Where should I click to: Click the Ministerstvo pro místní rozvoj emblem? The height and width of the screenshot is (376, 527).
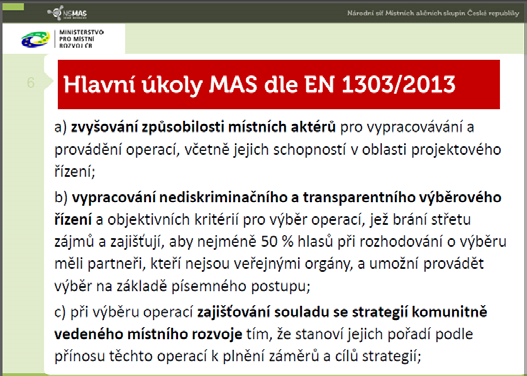click(x=36, y=39)
